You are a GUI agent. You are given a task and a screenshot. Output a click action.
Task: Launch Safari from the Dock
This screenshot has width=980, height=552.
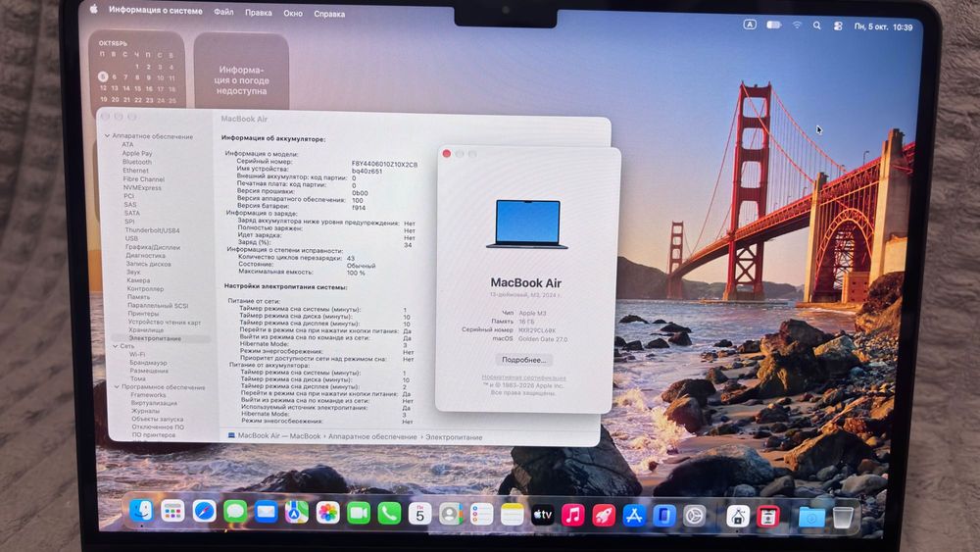pos(204,512)
